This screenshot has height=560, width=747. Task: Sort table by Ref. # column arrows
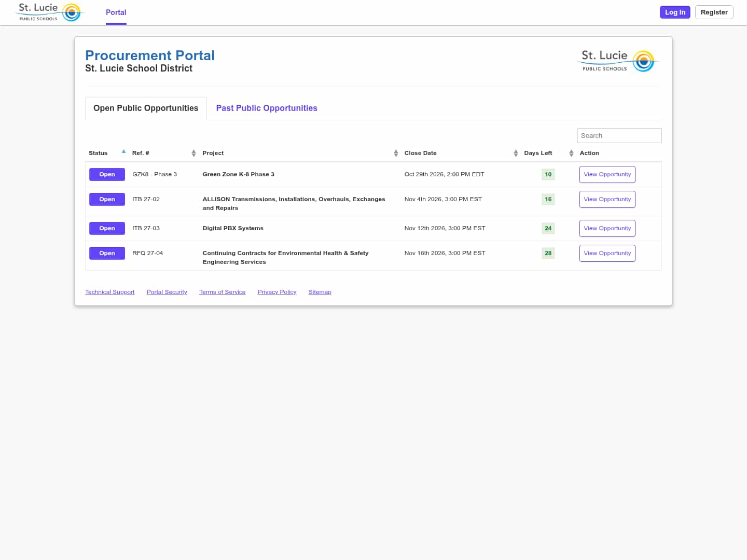(x=193, y=153)
